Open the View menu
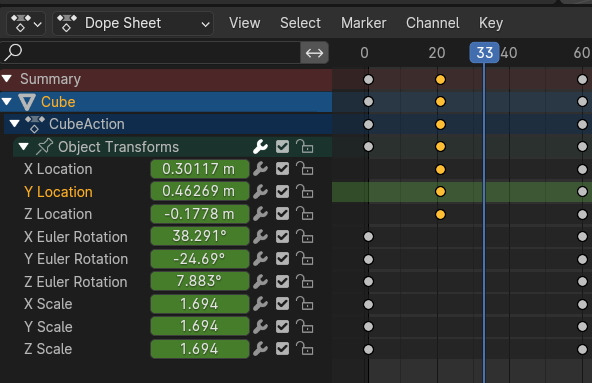 (x=245, y=23)
